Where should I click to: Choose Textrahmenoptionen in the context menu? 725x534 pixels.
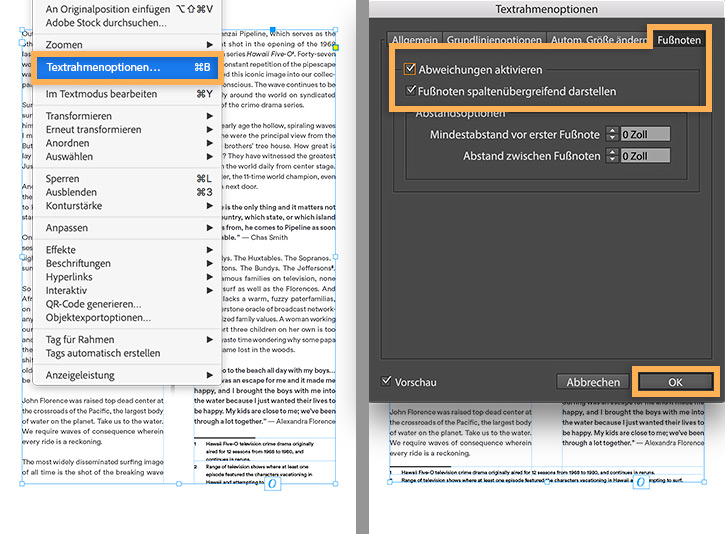tap(128, 68)
